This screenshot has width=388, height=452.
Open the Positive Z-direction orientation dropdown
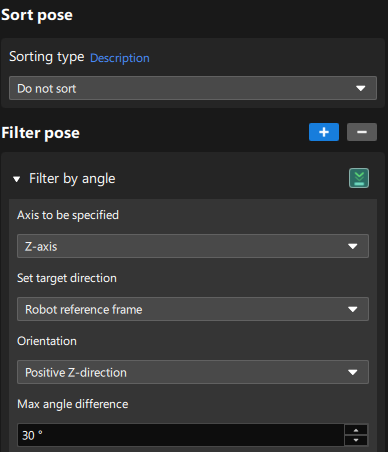tap(193, 372)
